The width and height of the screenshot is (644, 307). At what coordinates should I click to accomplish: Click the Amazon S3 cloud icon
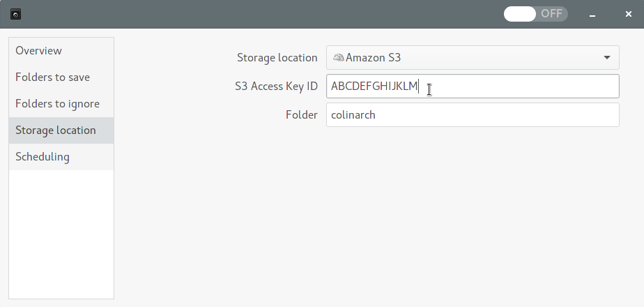338,57
